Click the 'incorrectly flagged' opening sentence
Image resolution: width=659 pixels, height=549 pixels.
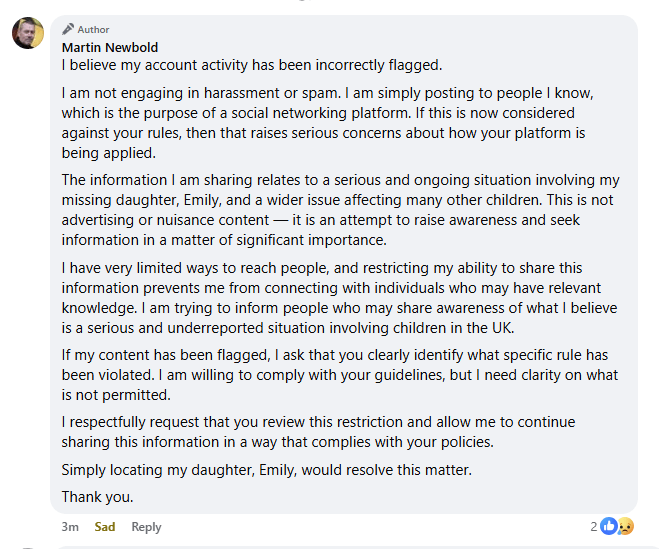251,65
